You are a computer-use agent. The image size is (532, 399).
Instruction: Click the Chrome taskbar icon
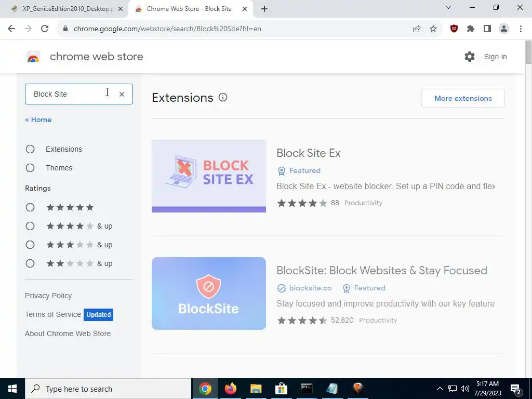click(205, 389)
